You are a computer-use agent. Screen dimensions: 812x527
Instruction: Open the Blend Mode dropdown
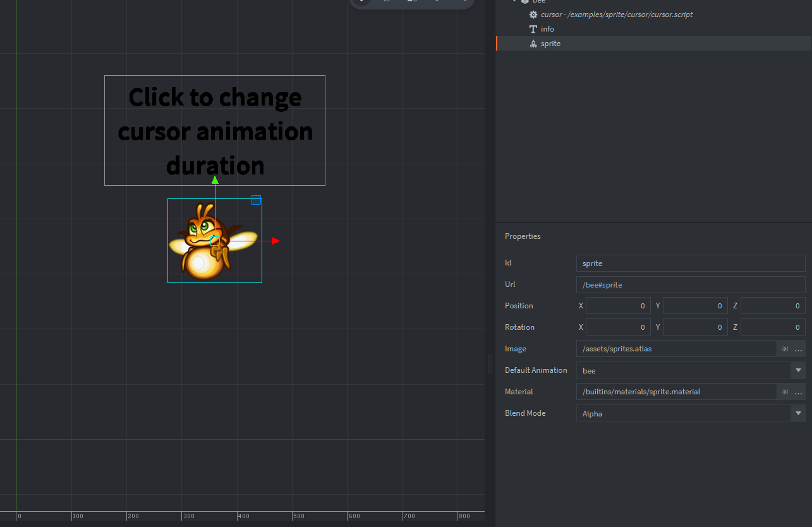[691, 413]
